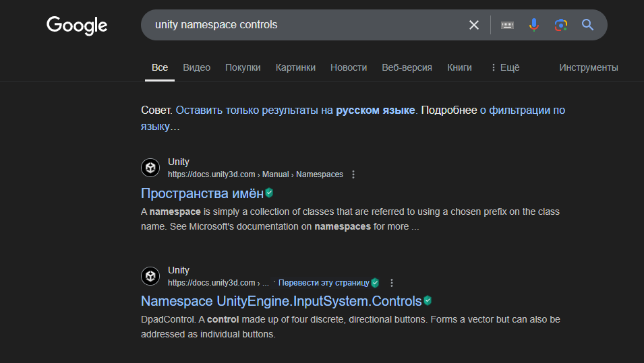Open the Новости tab
The image size is (644, 363).
[349, 67]
